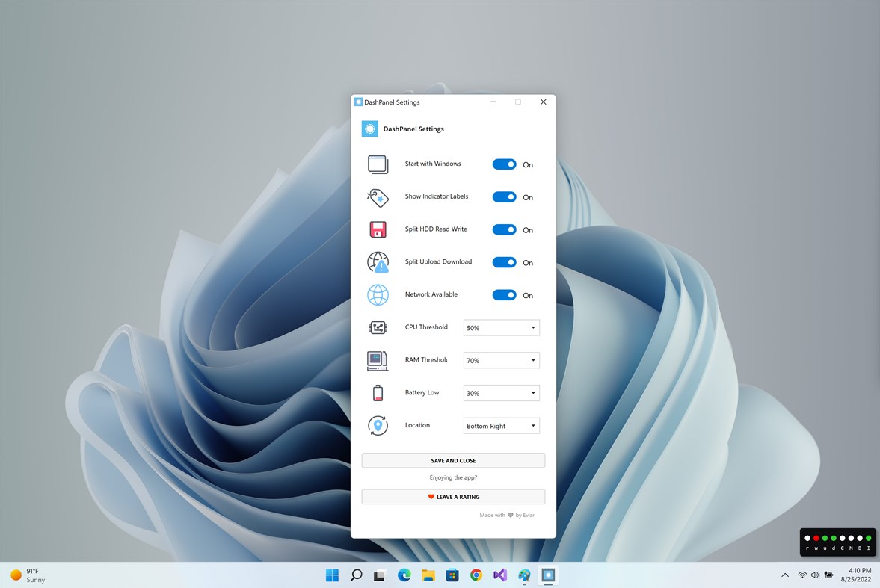Click the DashPanel Settings header icon
The height and width of the screenshot is (588, 880).
click(369, 128)
